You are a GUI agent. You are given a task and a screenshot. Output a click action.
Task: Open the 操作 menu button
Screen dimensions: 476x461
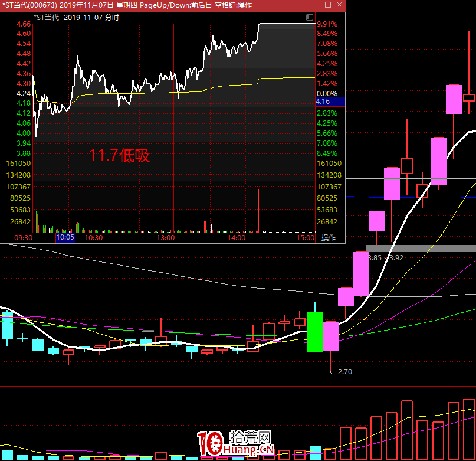coord(329,238)
